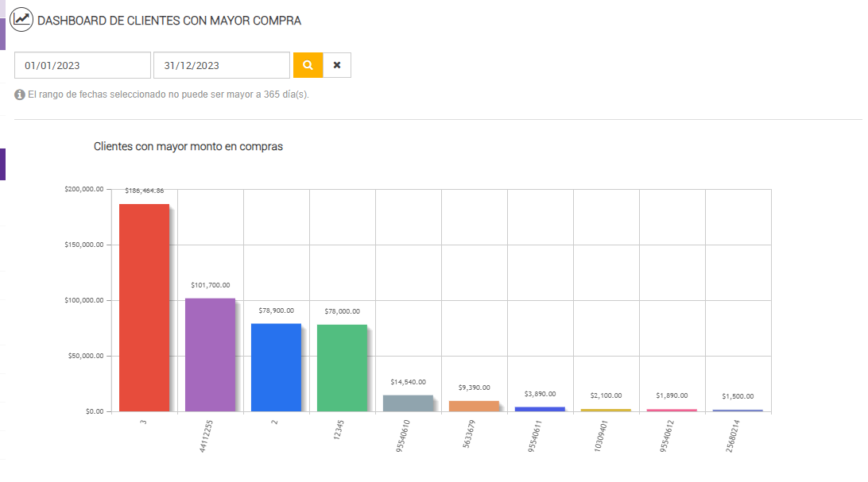Click the 95540611 axis label
Screen dimensions: 868x482
pos(534,436)
